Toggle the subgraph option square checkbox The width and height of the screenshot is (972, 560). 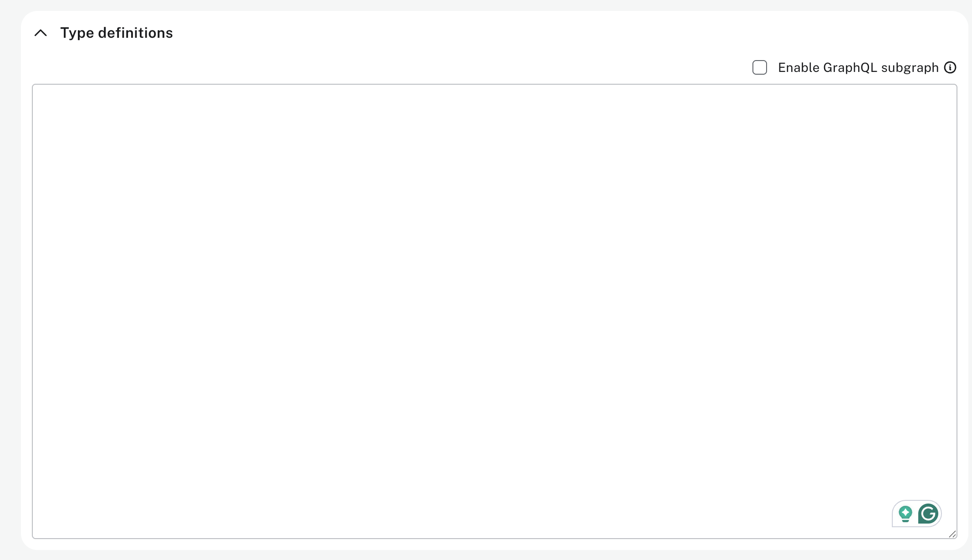click(x=759, y=67)
